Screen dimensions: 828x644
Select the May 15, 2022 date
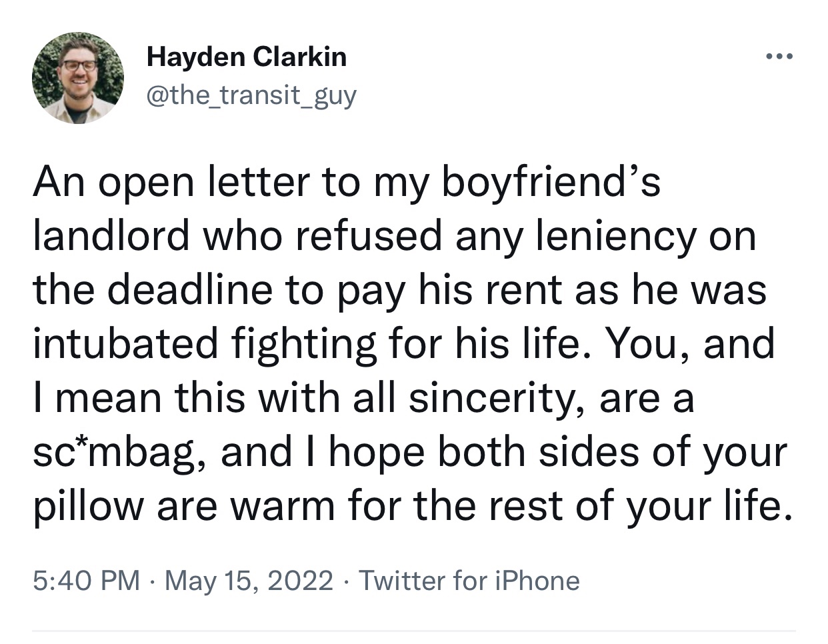pyautogui.click(x=249, y=581)
